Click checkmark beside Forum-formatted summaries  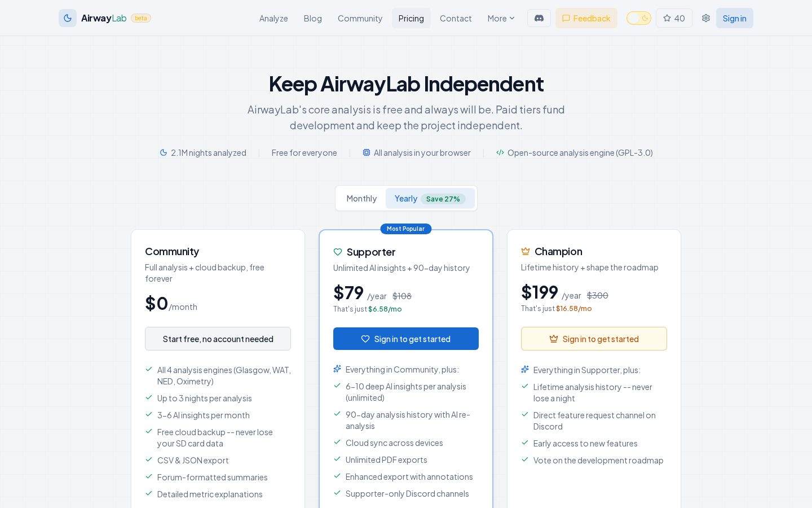[149, 476]
